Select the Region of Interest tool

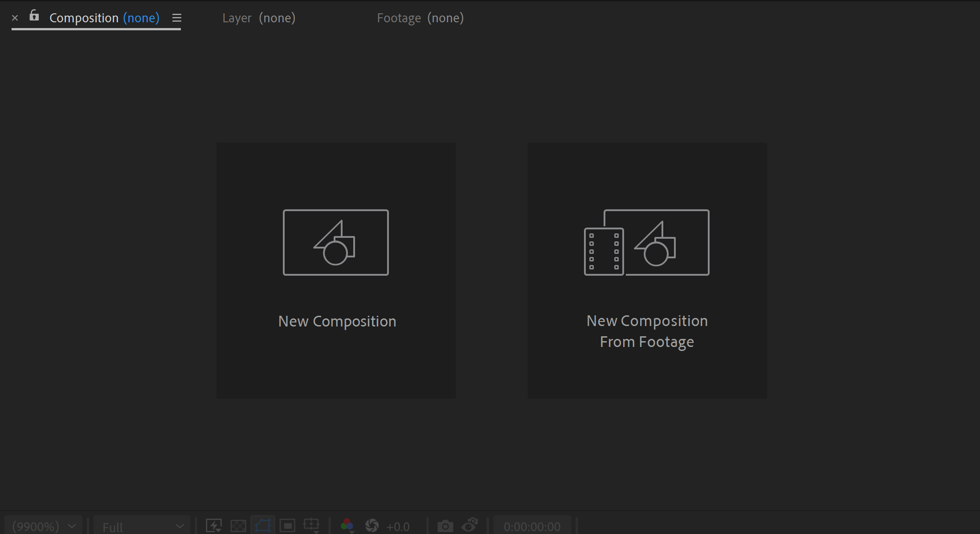(287, 526)
